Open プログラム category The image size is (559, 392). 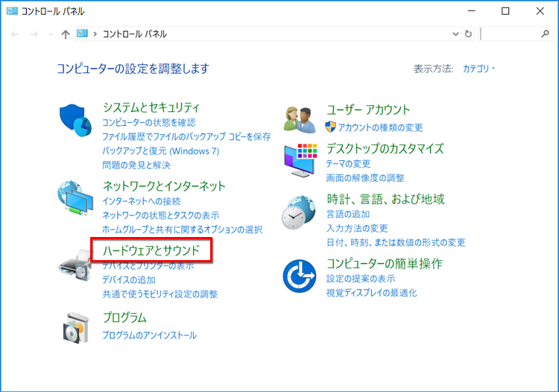[x=124, y=317]
